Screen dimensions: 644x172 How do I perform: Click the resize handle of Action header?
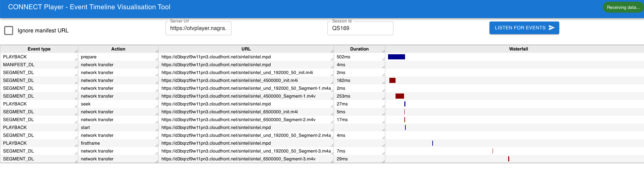pyautogui.click(x=157, y=51)
